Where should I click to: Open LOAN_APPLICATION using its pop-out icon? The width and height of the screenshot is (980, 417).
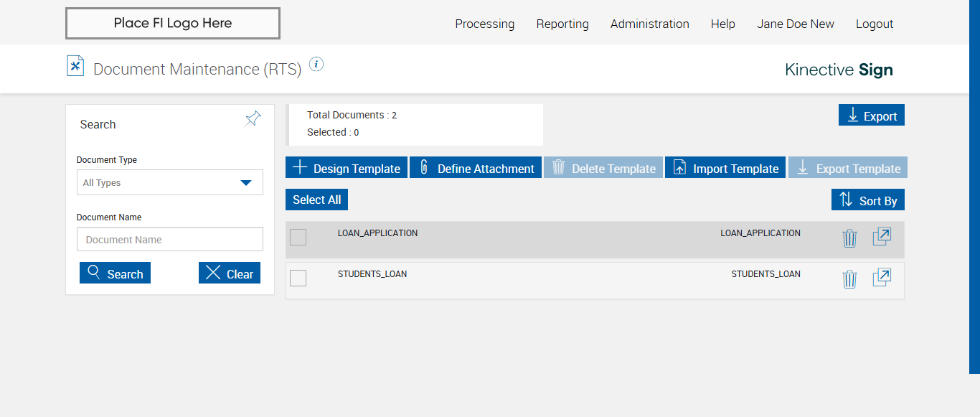pyautogui.click(x=882, y=237)
